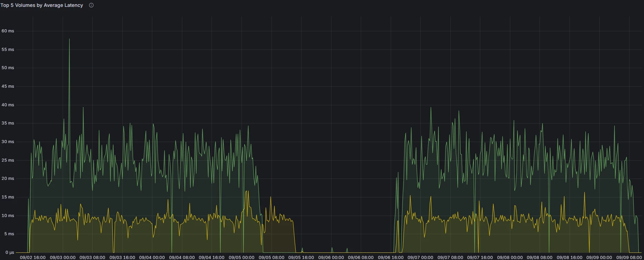644x260 pixels.
Task: Click the "10 ms" y-axis label
Action: (8, 216)
